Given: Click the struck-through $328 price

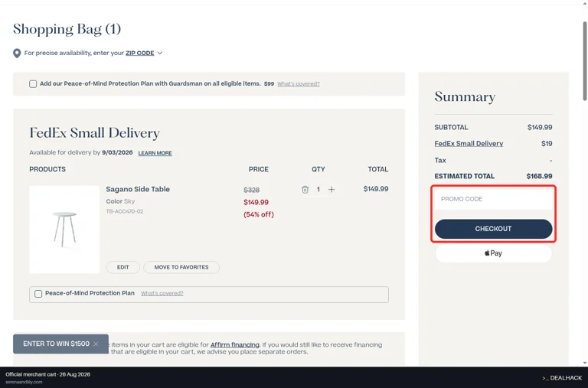Looking at the screenshot, I should point(252,190).
